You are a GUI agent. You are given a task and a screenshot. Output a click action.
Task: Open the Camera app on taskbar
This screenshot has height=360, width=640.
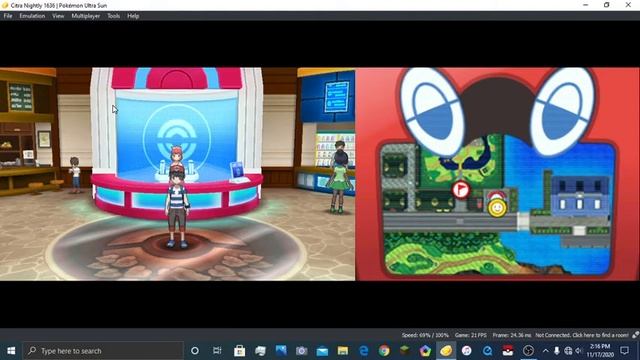point(302,351)
